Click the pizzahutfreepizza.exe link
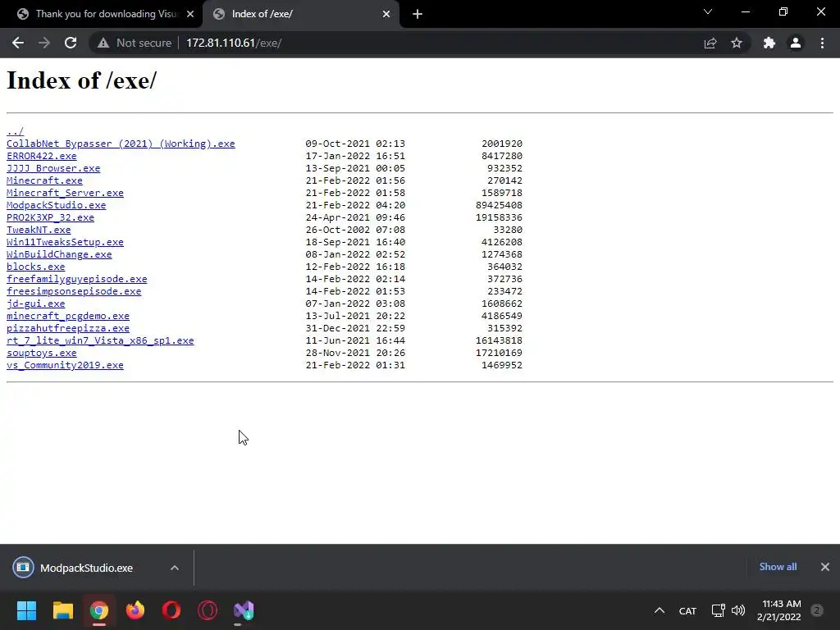840x630 pixels. pos(68,328)
